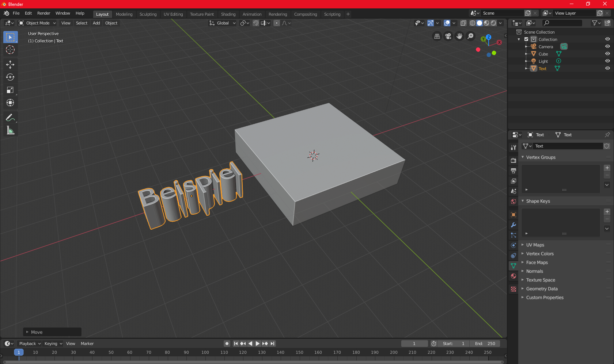The height and width of the screenshot is (364, 614).
Task: Hide the Text object in outliner
Action: (607, 68)
